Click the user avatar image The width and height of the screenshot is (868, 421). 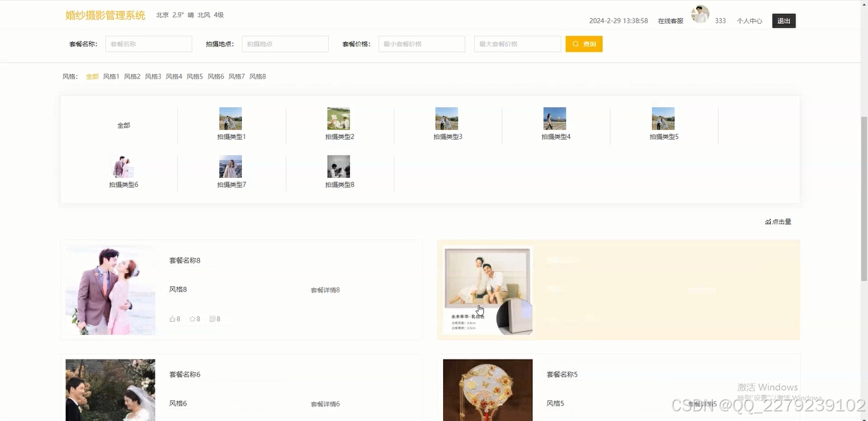click(x=700, y=14)
